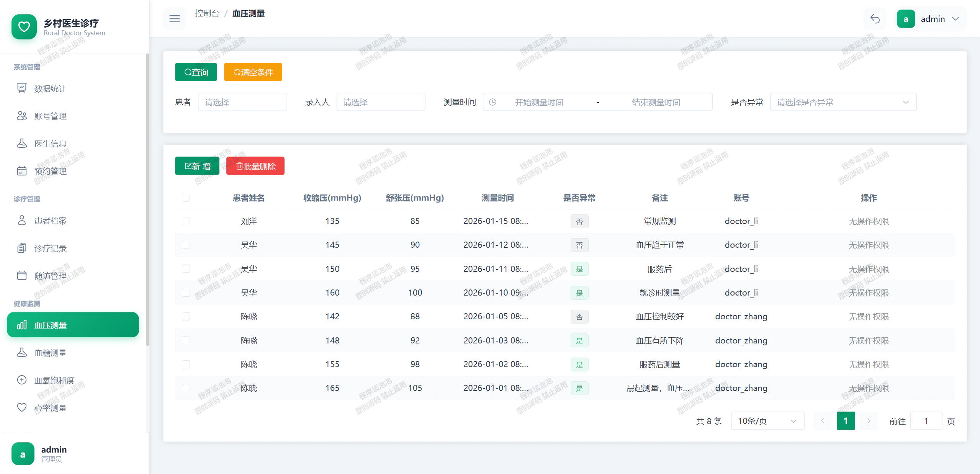Click the 血压测量 bar chart icon
This screenshot has height=474, width=980.
point(22,325)
